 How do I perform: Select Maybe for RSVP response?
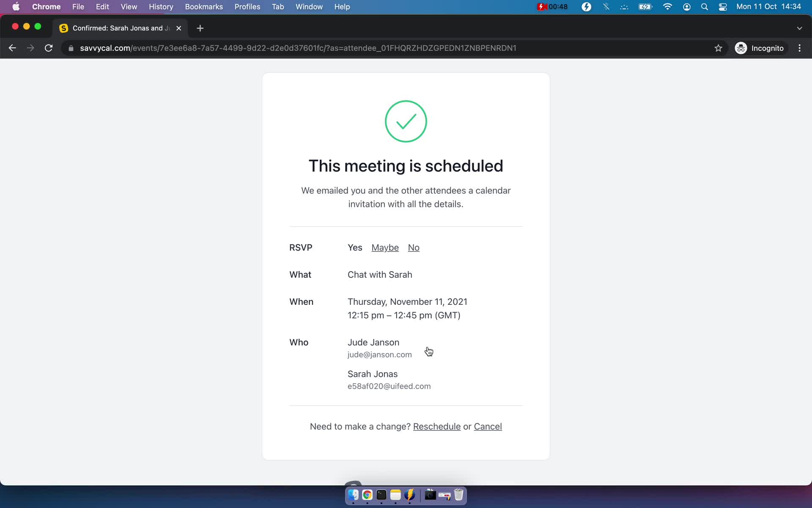point(385,247)
